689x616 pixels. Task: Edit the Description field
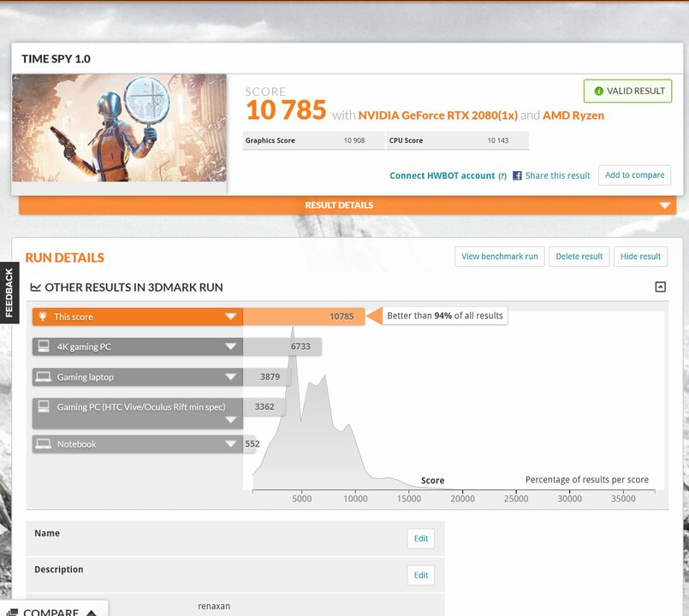(x=421, y=575)
